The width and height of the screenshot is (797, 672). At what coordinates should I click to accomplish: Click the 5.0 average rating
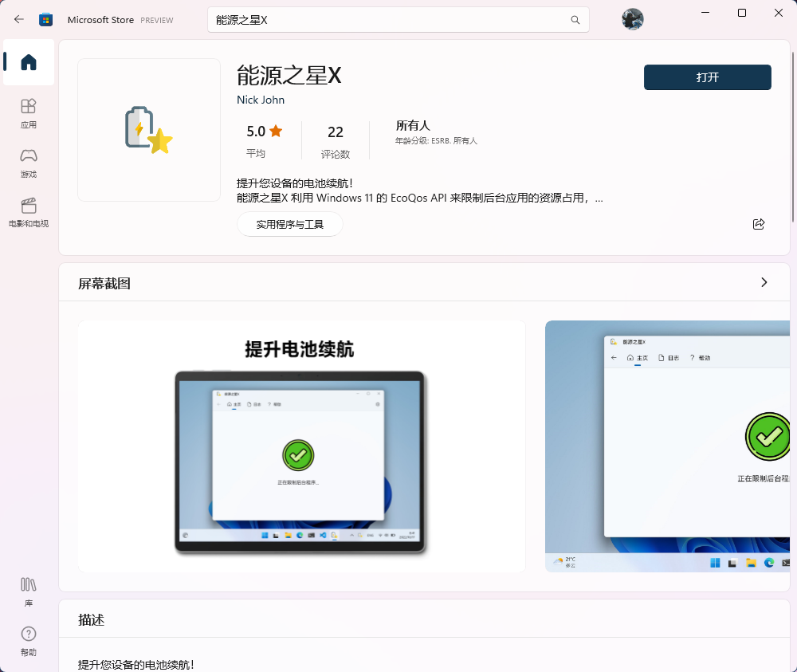coord(264,140)
